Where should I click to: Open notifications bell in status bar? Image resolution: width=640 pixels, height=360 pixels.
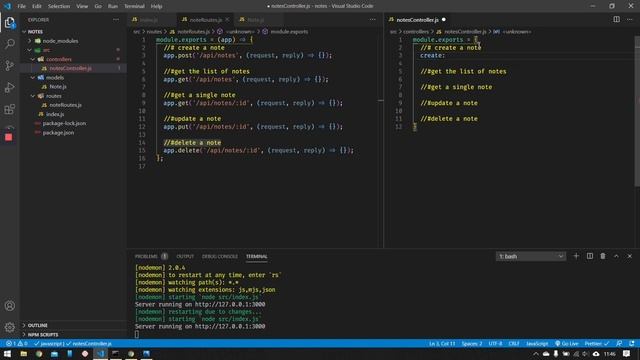(632, 344)
